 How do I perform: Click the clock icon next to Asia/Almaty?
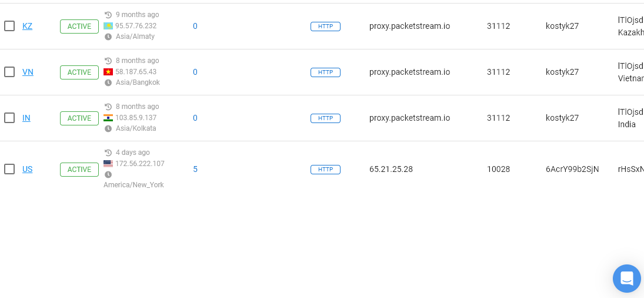108,37
